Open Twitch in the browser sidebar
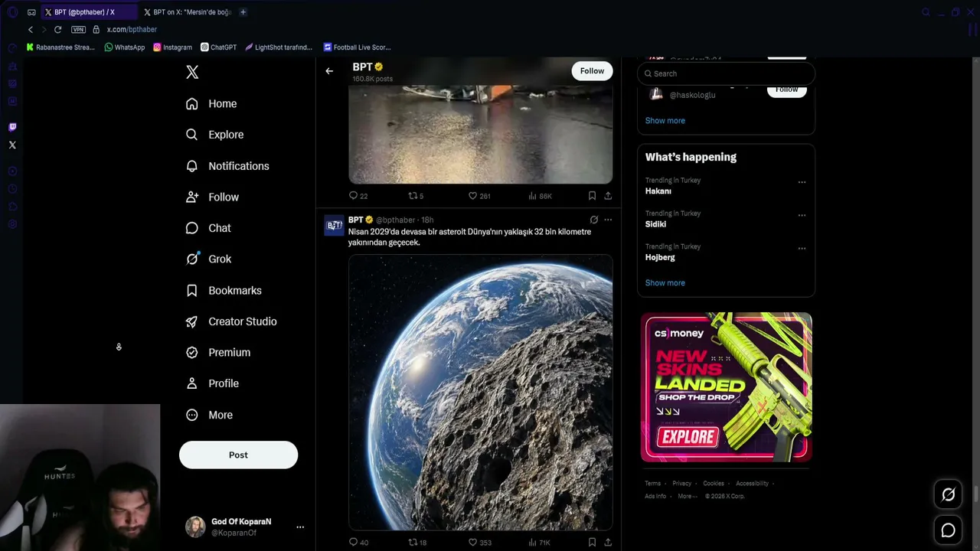 pos(12,127)
